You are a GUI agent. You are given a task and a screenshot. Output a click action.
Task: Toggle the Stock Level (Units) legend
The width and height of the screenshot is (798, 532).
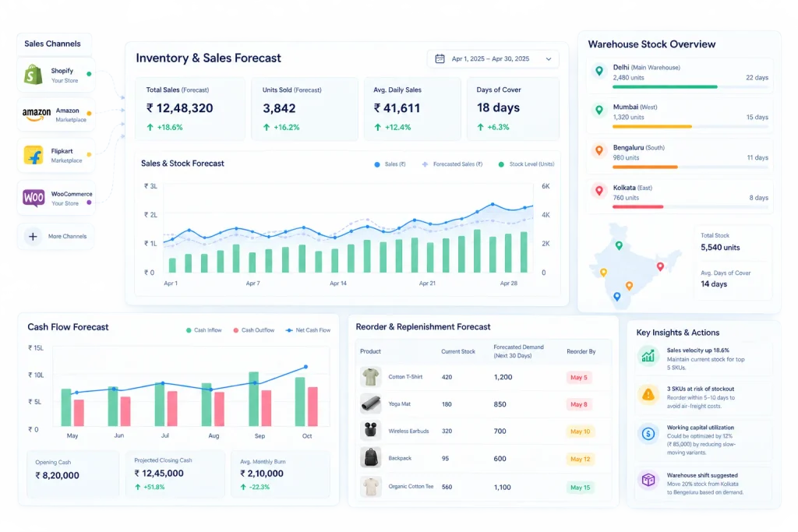(x=526, y=164)
